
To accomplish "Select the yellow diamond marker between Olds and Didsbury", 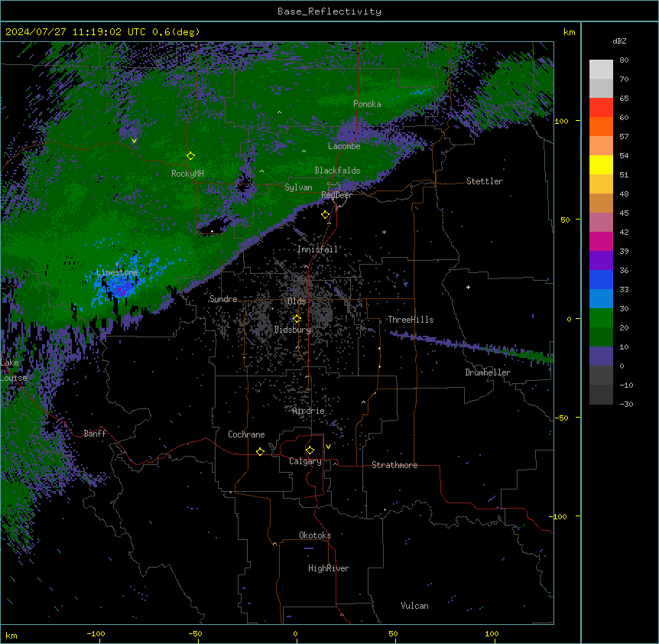I will 297,319.
